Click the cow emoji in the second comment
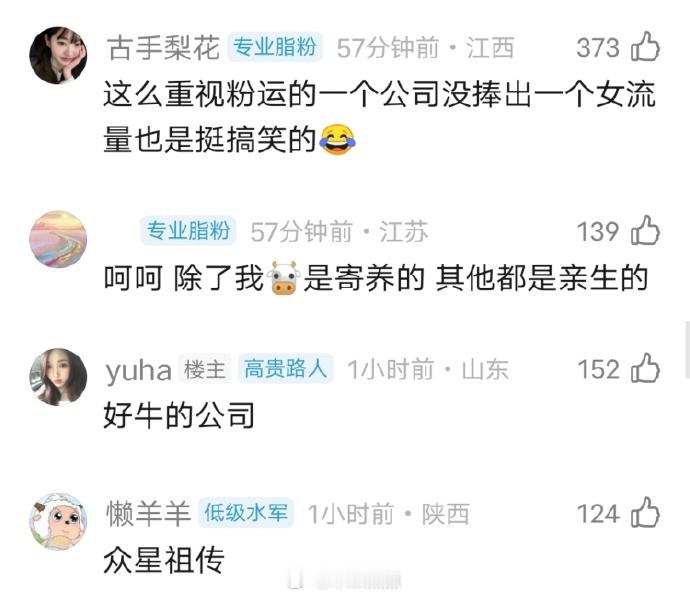Screen dimensions: 690x597 (x=284, y=278)
